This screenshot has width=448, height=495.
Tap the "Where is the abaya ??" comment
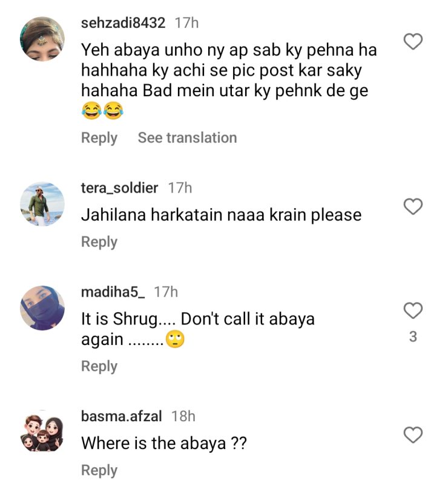tap(164, 443)
